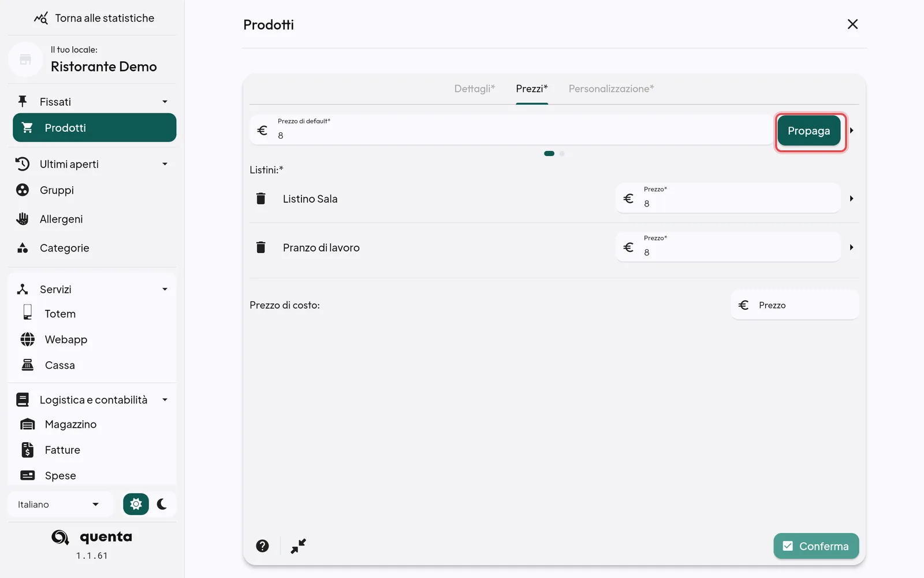
Task: Expand the Ultimi aperti dropdown arrow
Action: click(165, 164)
